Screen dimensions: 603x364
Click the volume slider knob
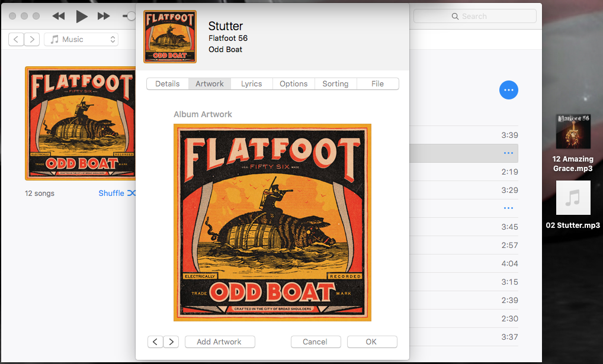[x=131, y=16]
